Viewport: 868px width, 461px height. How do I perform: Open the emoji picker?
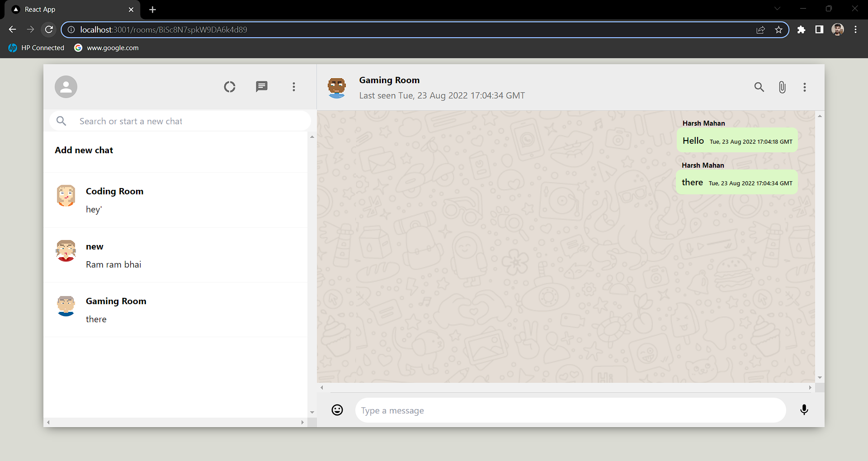coord(337,410)
